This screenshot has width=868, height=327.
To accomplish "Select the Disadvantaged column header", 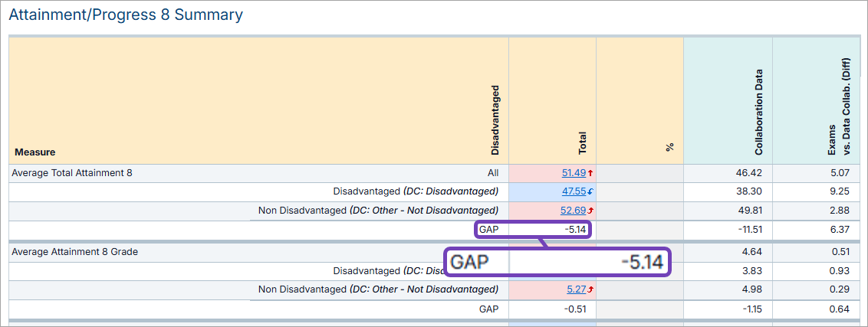I will pyautogui.click(x=495, y=114).
